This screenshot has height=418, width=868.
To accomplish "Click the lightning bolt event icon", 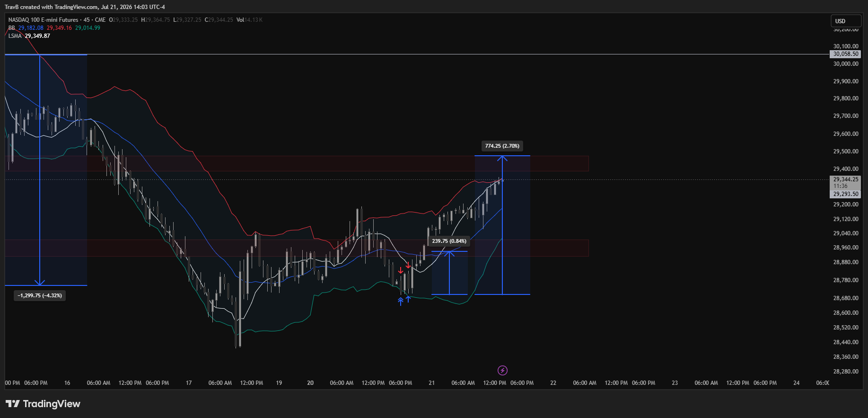I will 502,370.
